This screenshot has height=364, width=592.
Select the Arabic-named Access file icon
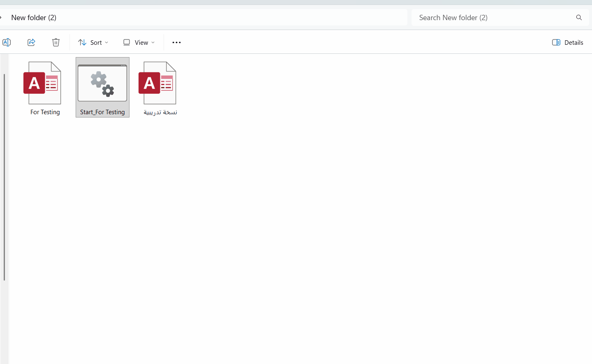(157, 83)
